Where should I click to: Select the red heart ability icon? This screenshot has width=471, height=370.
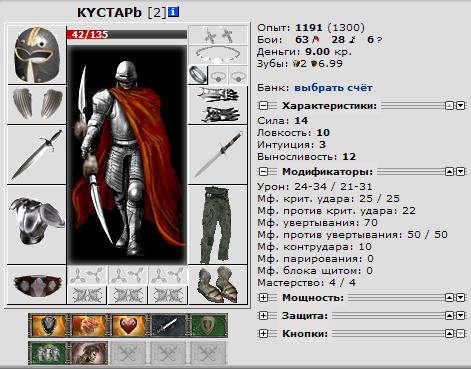(128, 325)
